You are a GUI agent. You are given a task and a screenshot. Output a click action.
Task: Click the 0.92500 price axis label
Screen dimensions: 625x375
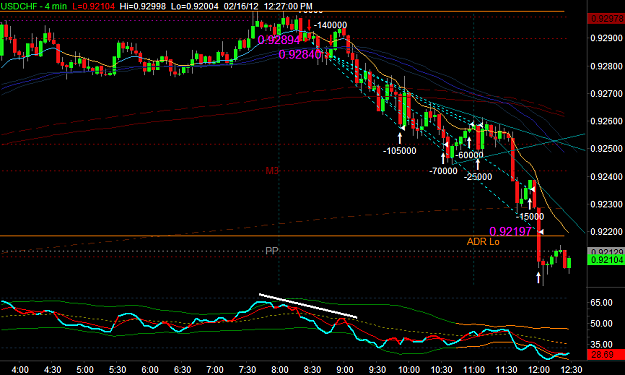606,149
